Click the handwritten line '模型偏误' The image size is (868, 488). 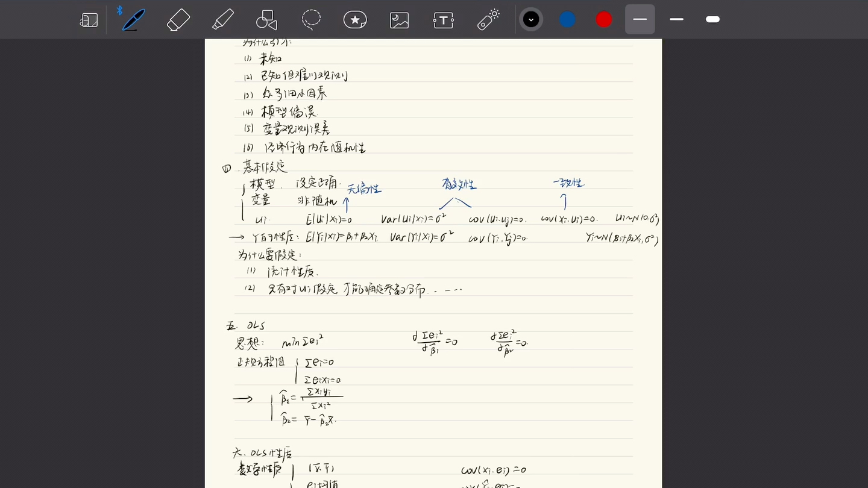tap(289, 111)
